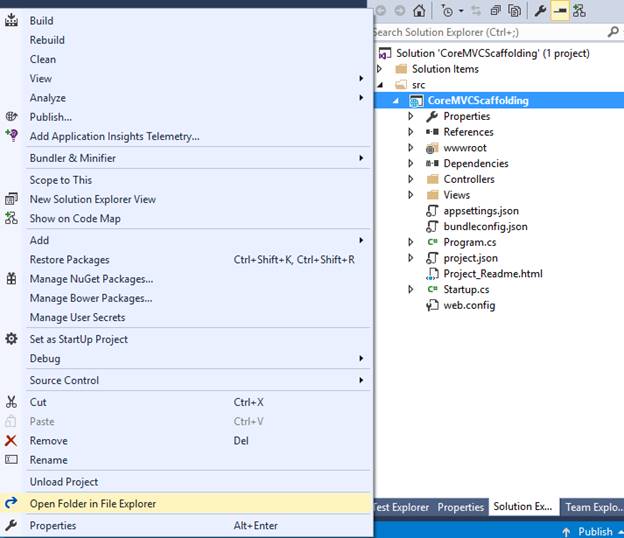Click the Pending Changes Filter clock icon
This screenshot has width=624, height=538.
(x=447, y=11)
